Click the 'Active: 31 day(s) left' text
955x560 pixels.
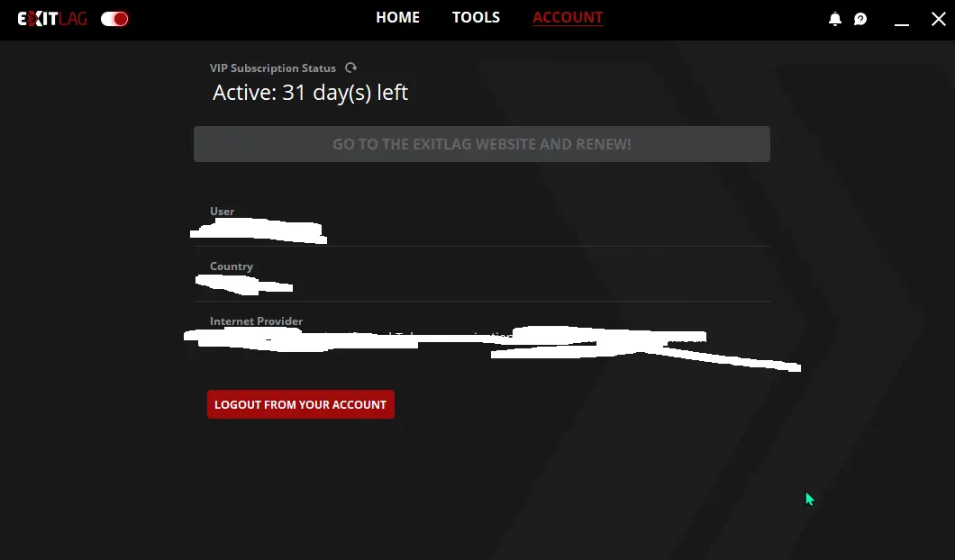pyautogui.click(x=310, y=93)
